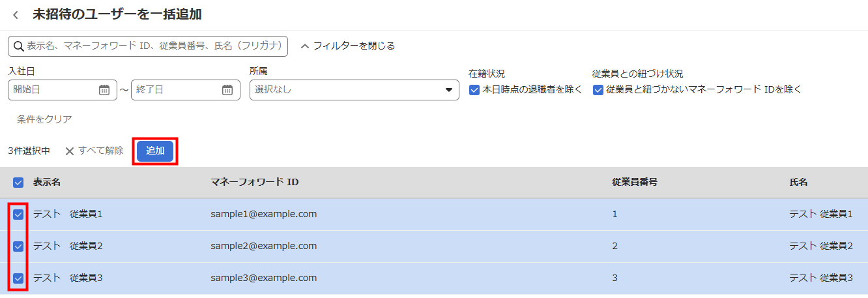
Task: Click the 所属 dropdown arrow
Action: (448, 90)
